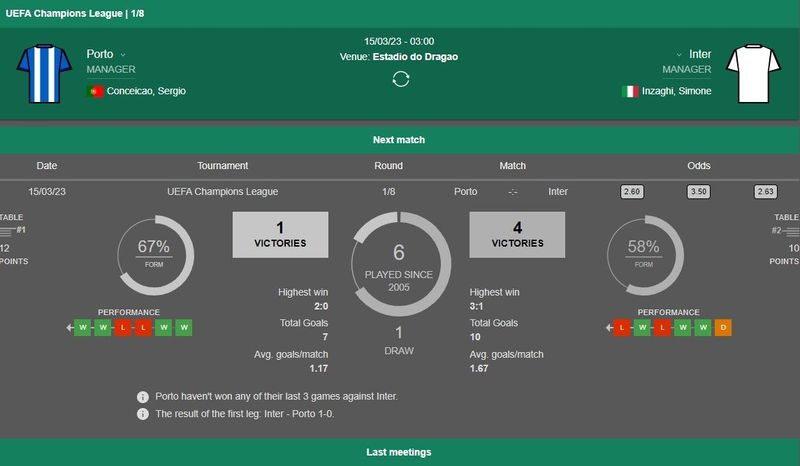Click Porto's blue striped jersey icon
The width and height of the screenshot is (800, 466).
[x=44, y=73]
